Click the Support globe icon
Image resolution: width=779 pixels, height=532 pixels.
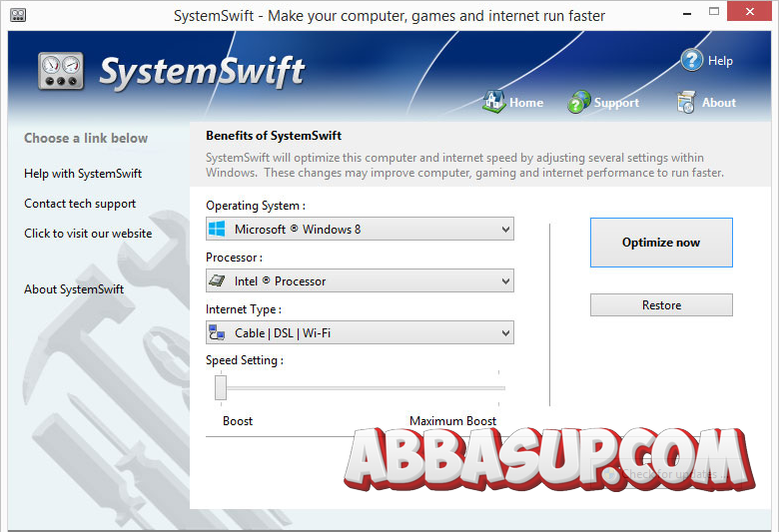tap(579, 102)
